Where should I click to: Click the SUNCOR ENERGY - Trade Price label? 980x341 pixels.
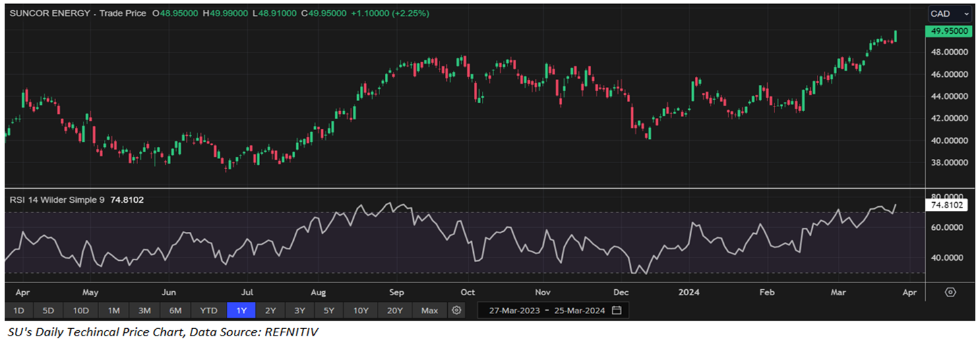tap(78, 13)
